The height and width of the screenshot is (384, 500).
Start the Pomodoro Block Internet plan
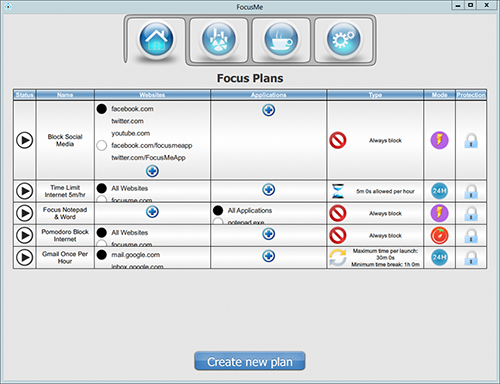[25, 235]
